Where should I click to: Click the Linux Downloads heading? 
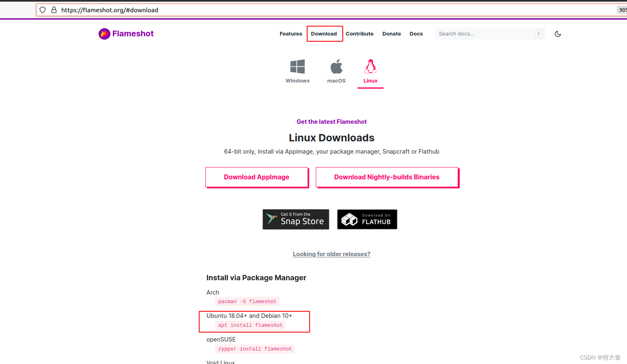tap(332, 138)
